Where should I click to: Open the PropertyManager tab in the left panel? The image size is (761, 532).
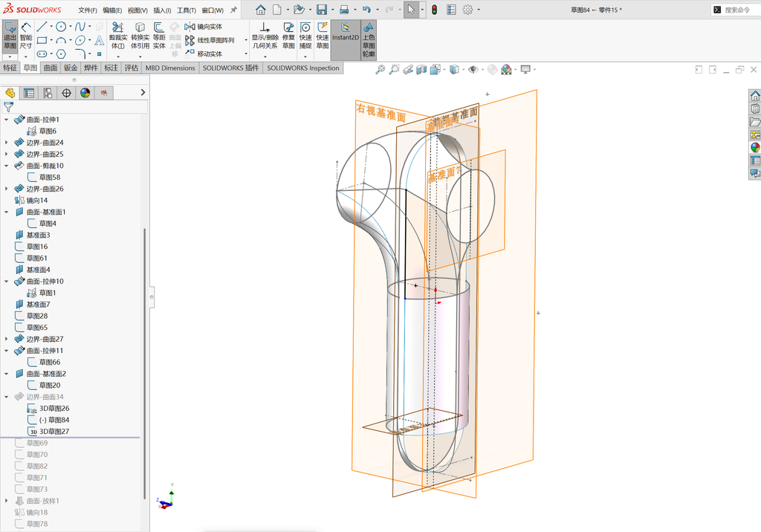(29, 93)
